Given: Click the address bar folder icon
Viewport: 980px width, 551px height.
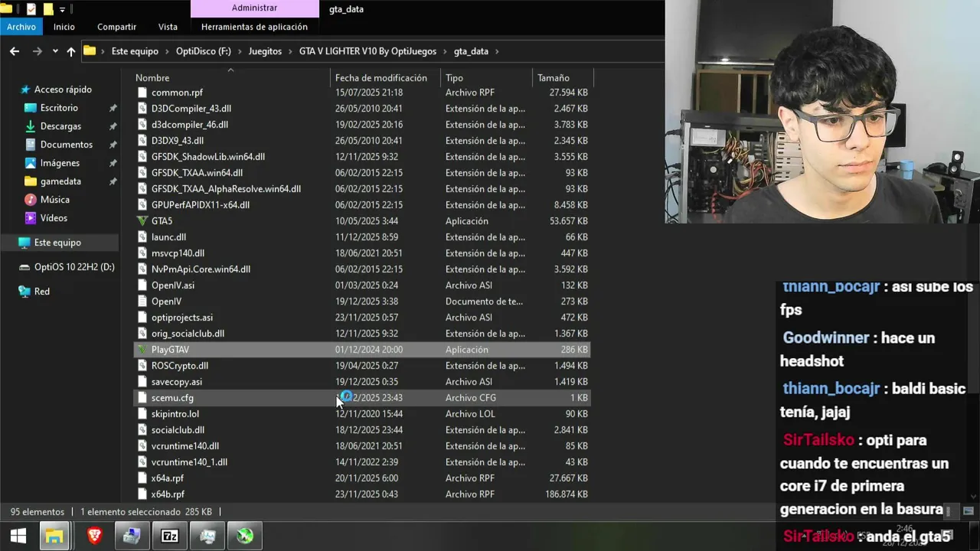Looking at the screenshot, I should (90, 51).
